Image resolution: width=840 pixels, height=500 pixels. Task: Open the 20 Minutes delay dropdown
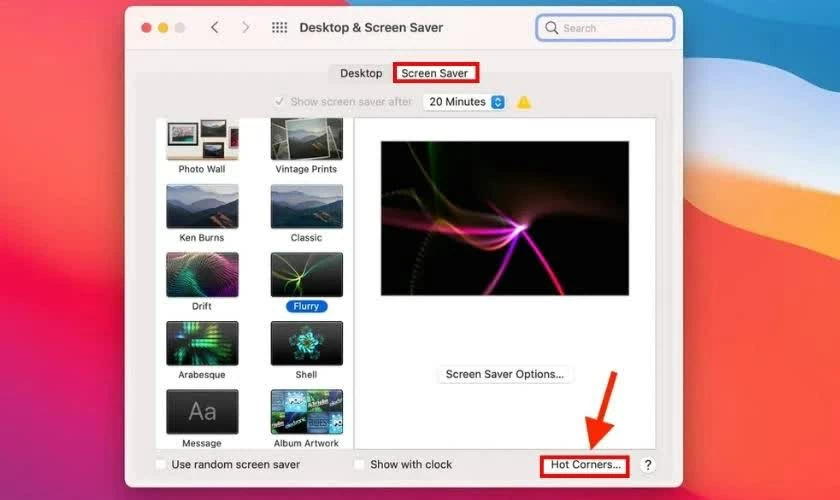tap(465, 102)
